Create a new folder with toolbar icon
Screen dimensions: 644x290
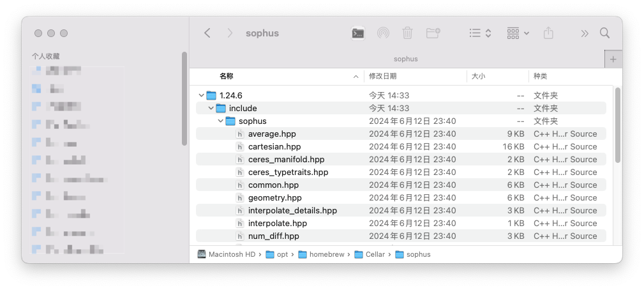[x=433, y=33]
